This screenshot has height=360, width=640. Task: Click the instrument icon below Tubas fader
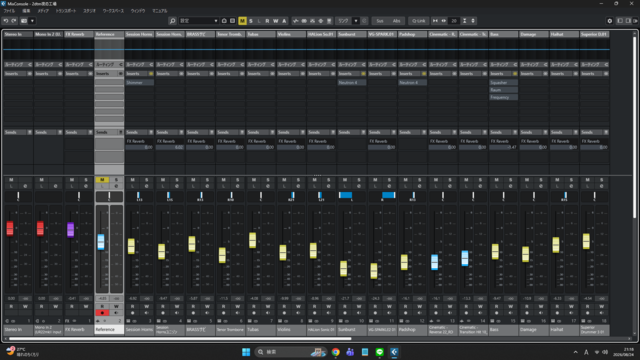click(x=250, y=321)
